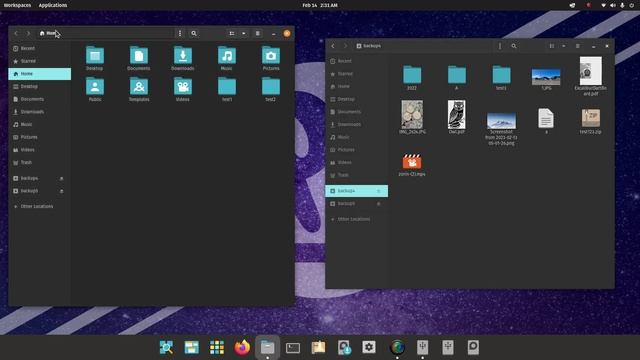This screenshot has height=360, width=640.
Task: Open Terminal from the dock
Action: click(293, 347)
